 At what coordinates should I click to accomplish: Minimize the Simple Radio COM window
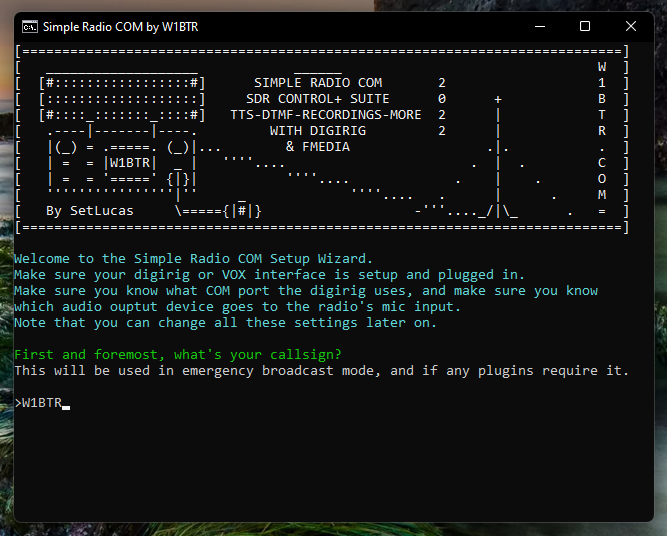click(540, 26)
